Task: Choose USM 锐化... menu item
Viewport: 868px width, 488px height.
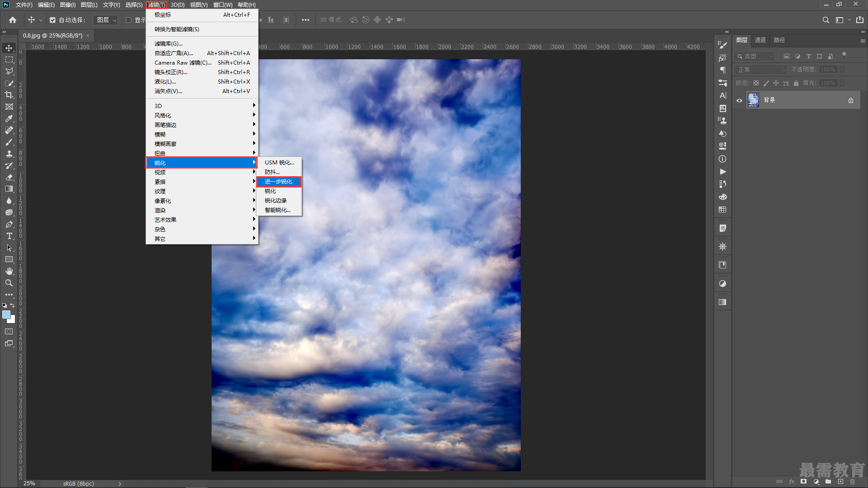Action: (x=279, y=163)
